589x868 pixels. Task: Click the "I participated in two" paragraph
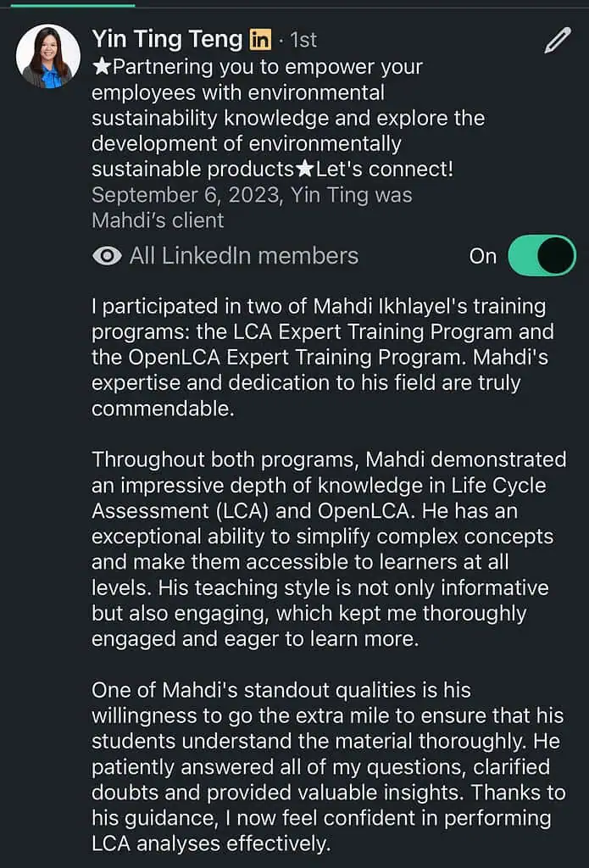pos(322,357)
